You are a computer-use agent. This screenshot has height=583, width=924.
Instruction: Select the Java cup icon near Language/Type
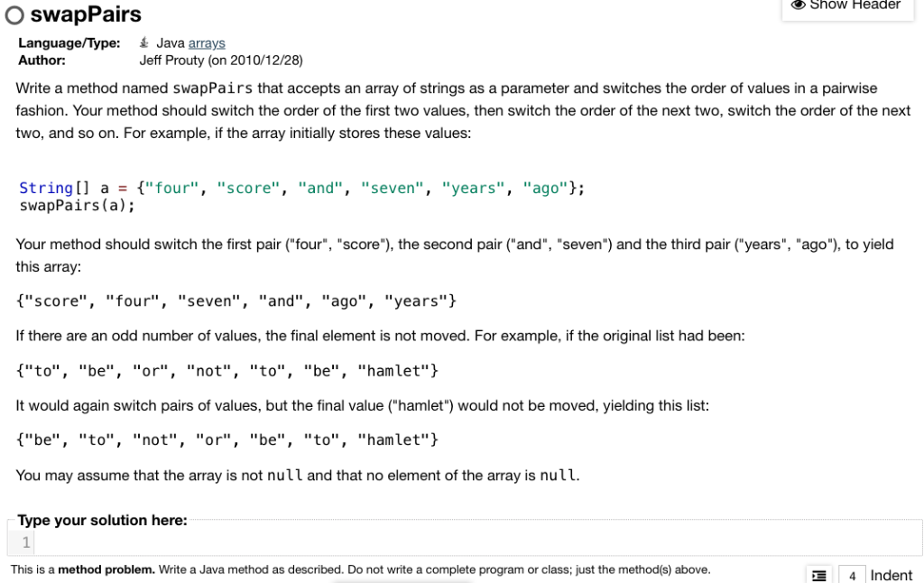click(142, 42)
